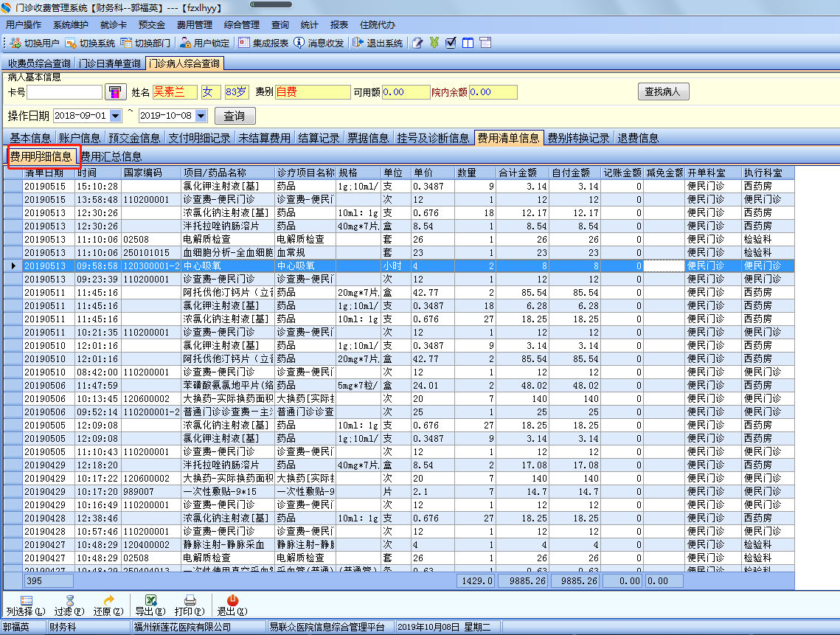Switch to 费用汇总信息 sub-tab
The image size is (840, 635).
[111, 156]
